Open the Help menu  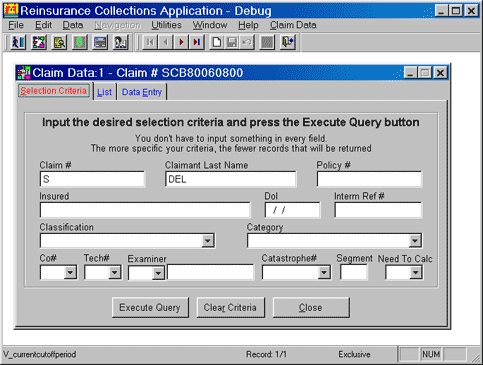click(248, 25)
